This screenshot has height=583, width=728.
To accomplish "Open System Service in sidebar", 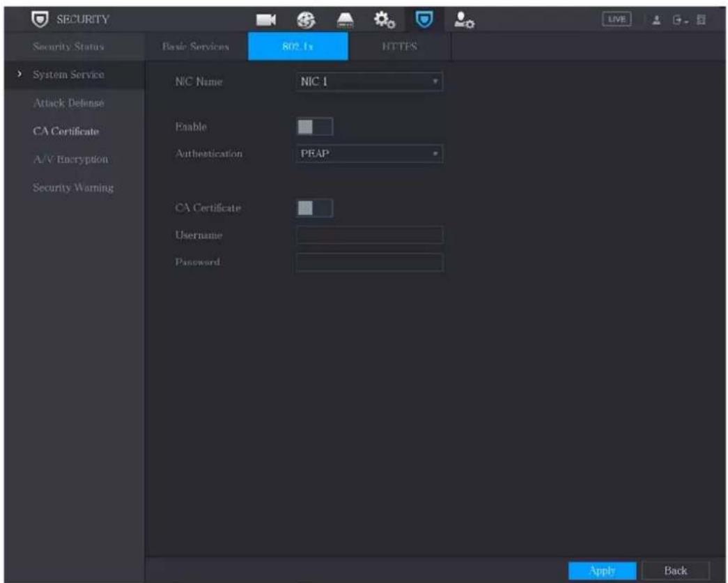I will 69,75.
